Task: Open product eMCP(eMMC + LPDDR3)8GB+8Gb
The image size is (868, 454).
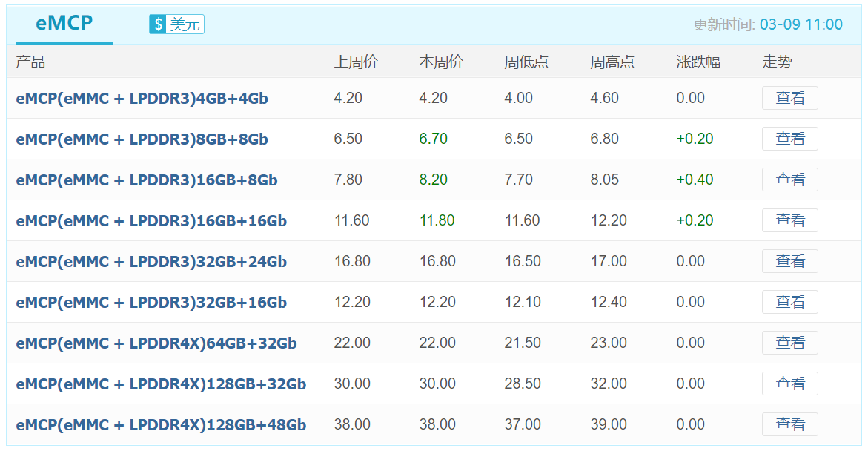Action: coord(142,139)
